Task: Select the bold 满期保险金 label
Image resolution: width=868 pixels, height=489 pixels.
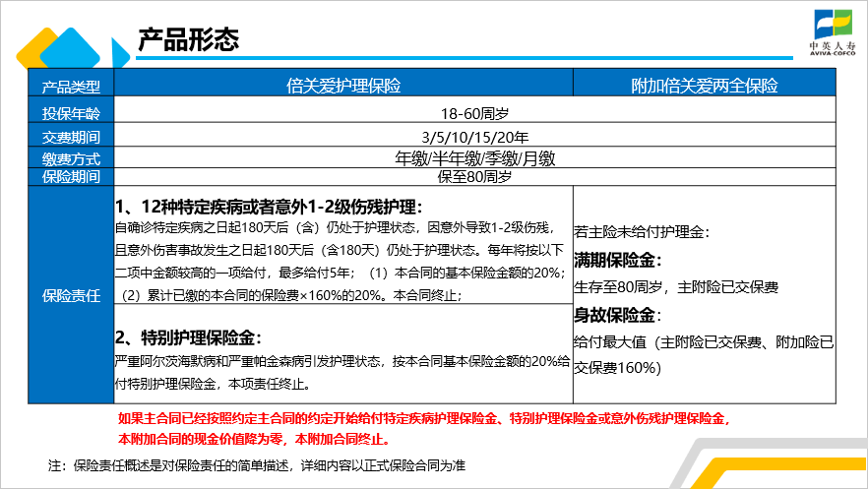Action: (x=618, y=260)
